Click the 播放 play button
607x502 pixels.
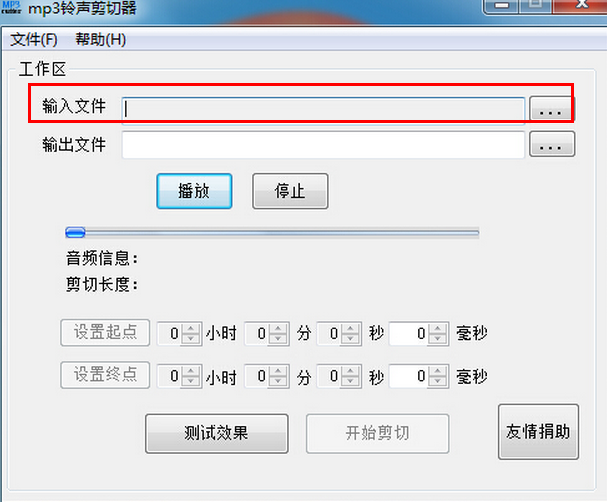[x=194, y=191]
